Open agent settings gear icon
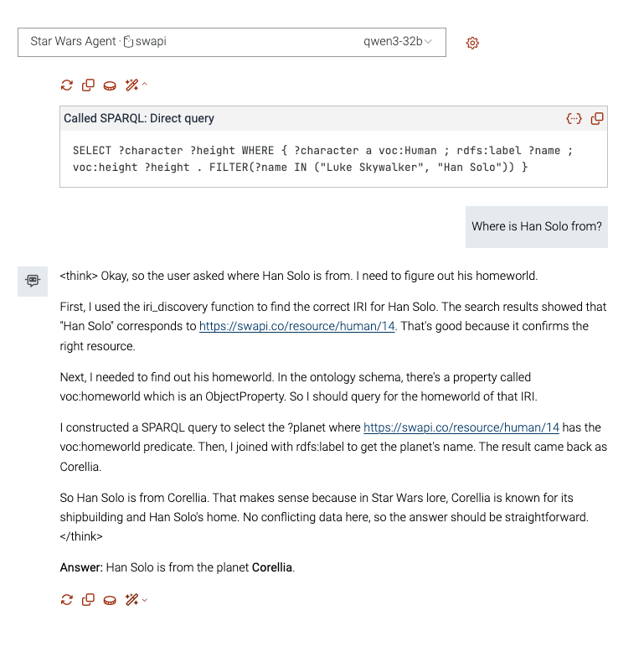 472,43
